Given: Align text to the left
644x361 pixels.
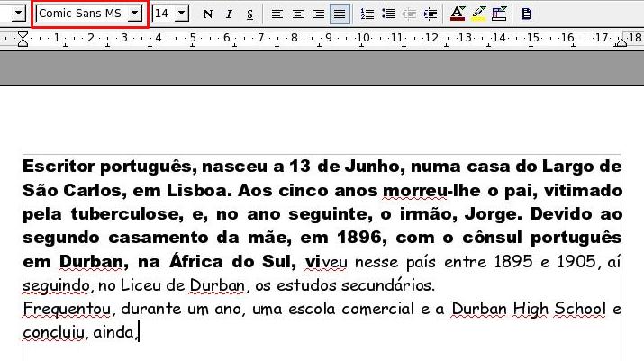Looking at the screenshot, I should click(277, 14).
